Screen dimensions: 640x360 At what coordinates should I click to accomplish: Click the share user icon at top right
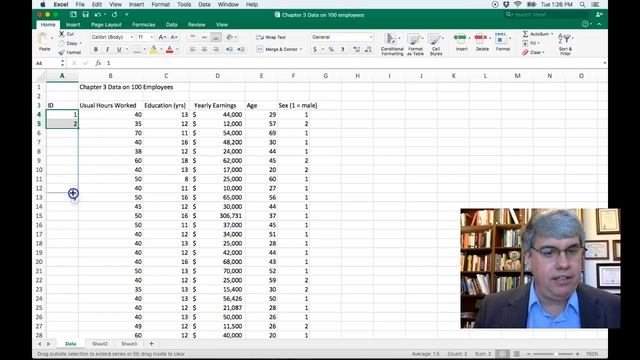599,15
